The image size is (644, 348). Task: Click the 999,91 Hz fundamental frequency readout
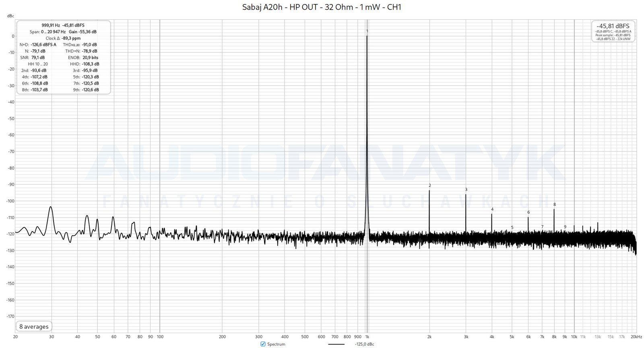click(51, 25)
